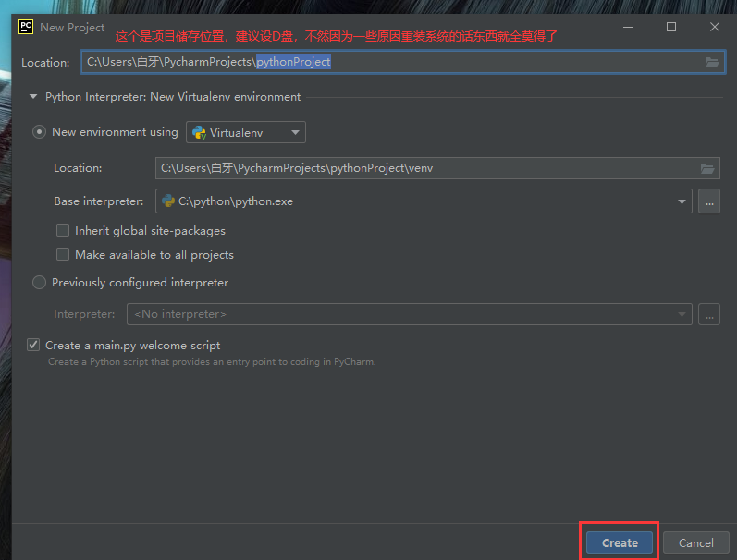The image size is (737, 560).
Task: Collapse the Python Interpreter section triangle
Action: pos(33,97)
